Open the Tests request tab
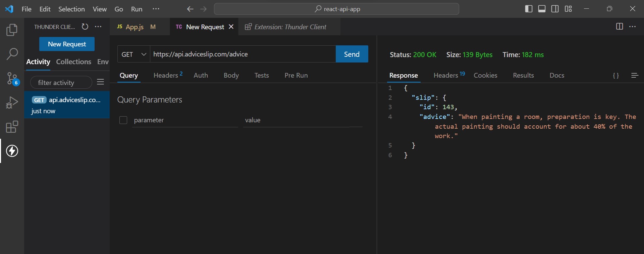The height and width of the screenshot is (254, 644). pyautogui.click(x=262, y=76)
